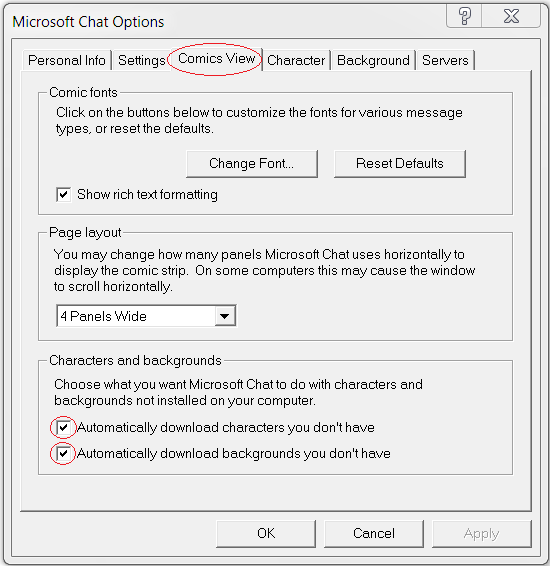
Task: Click the Change Font... button
Action: point(252,164)
